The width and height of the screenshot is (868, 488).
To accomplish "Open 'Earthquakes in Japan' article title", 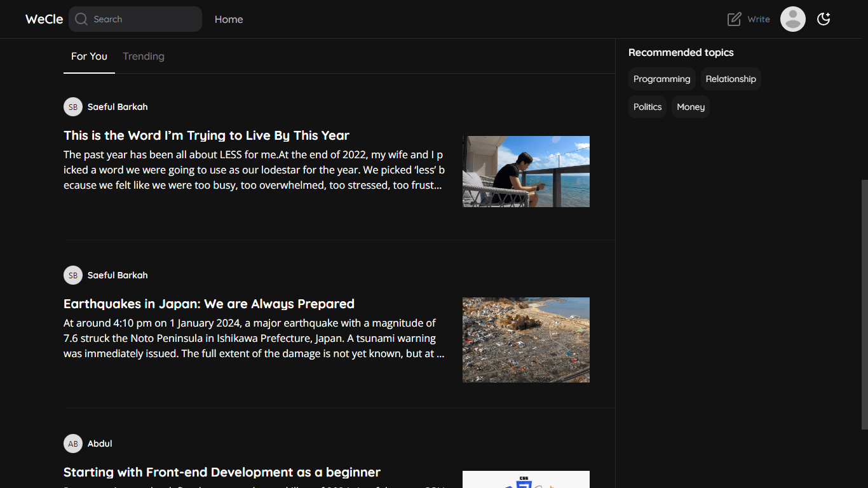I will (209, 304).
